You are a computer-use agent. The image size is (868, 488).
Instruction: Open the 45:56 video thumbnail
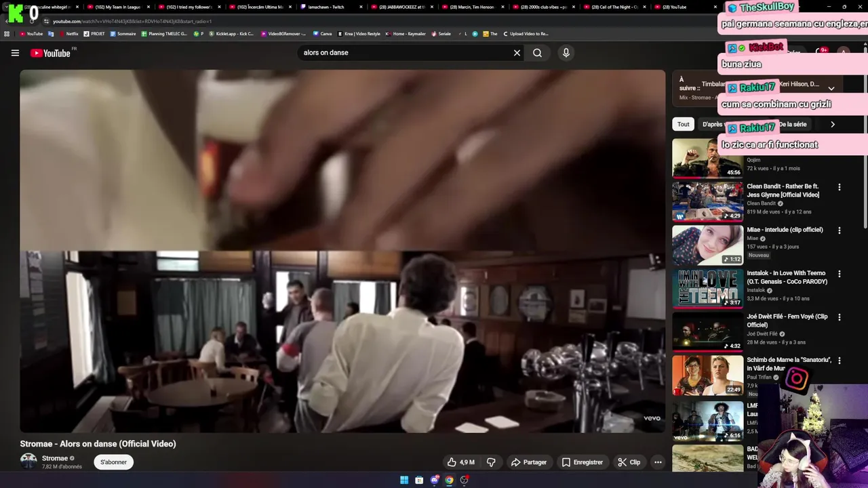point(707,159)
